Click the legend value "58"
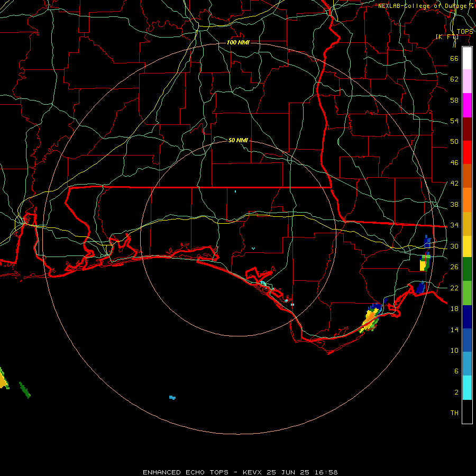 coord(454,100)
